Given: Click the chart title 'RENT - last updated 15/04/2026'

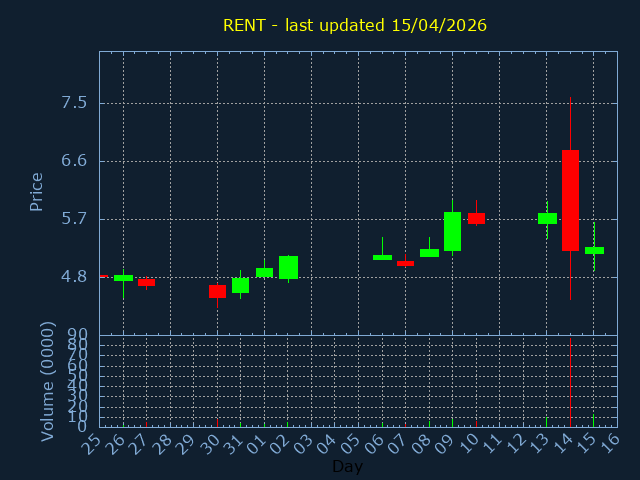Looking at the screenshot, I should point(355,25).
